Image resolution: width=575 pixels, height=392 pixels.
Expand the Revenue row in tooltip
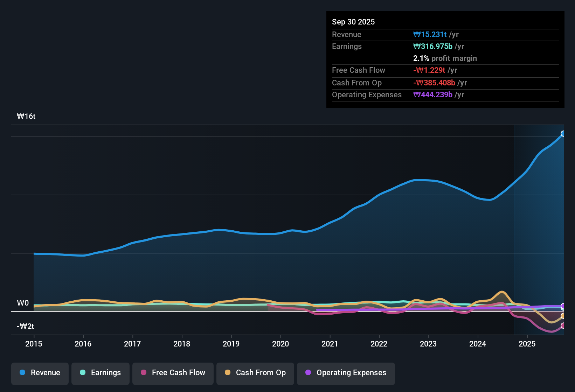tap(347, 34)
